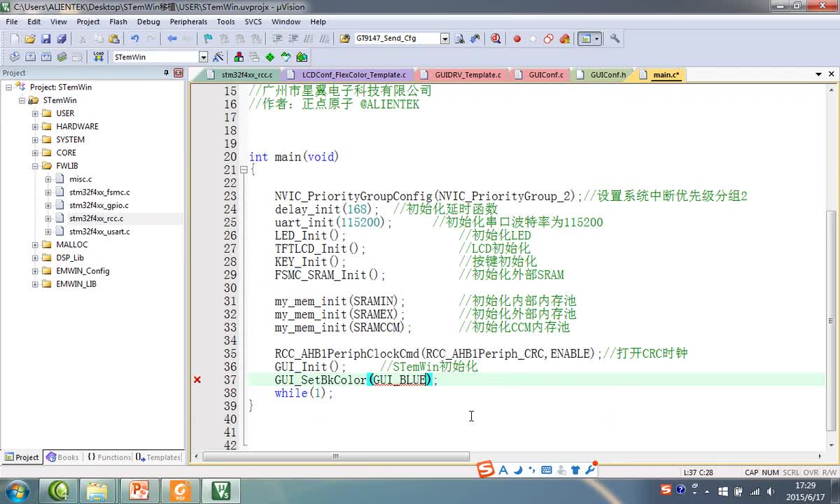Expand the MALLOC group

pyautogui.click(x=35, y=245)
